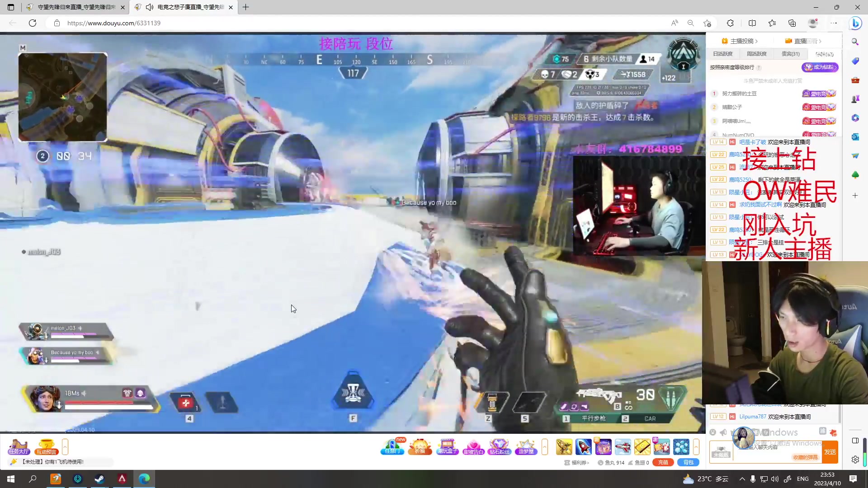The image size is (868, 488).
Task: Open the Edge sidebar settings gear
Action: tap(855, 460)
